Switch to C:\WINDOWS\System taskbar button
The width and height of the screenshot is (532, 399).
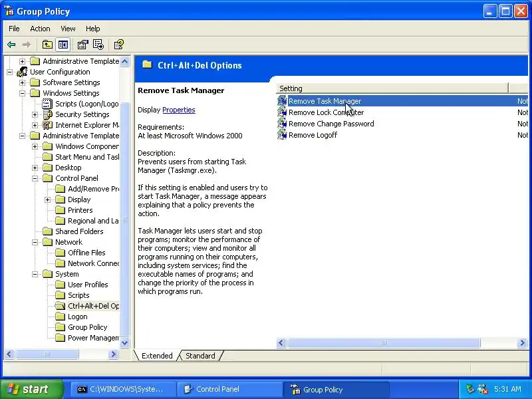coord(123,389)
